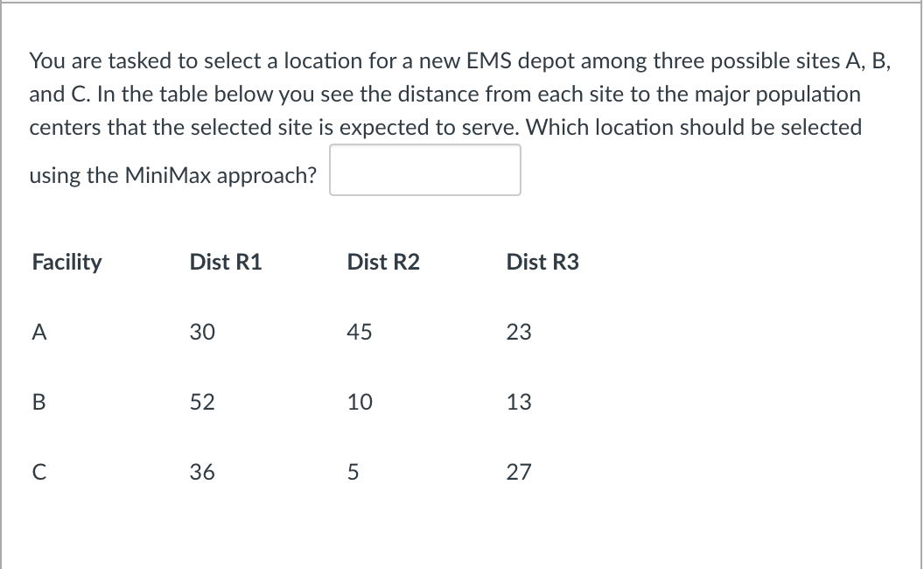Click the value 52 for facility B
The image size is (924, 569).
pos(200,402)
